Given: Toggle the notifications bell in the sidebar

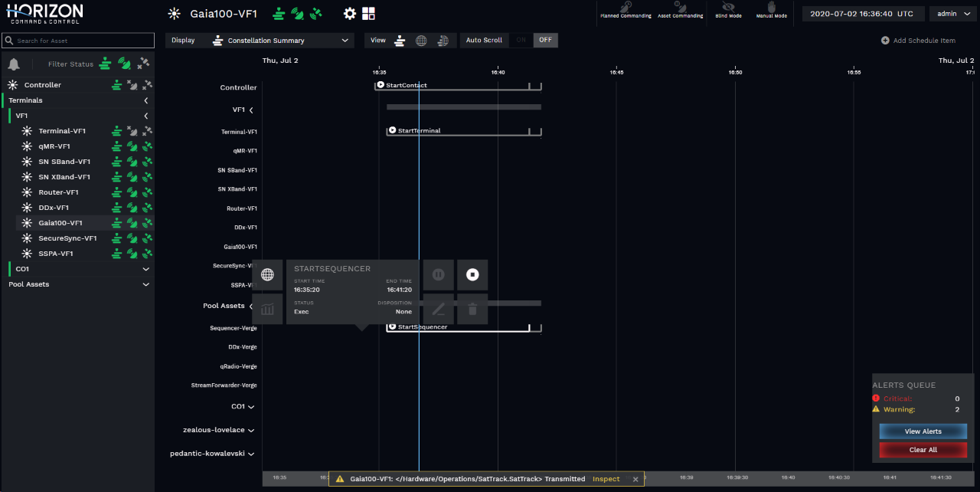Looking at the screenshot, I should point(12,64).
